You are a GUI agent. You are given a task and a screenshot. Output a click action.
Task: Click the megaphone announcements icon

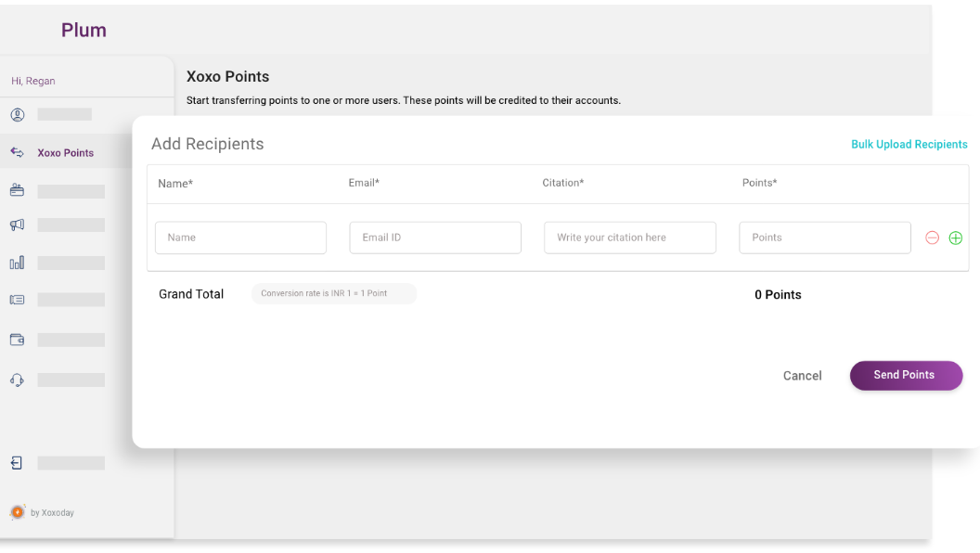[x=18, y=225]
